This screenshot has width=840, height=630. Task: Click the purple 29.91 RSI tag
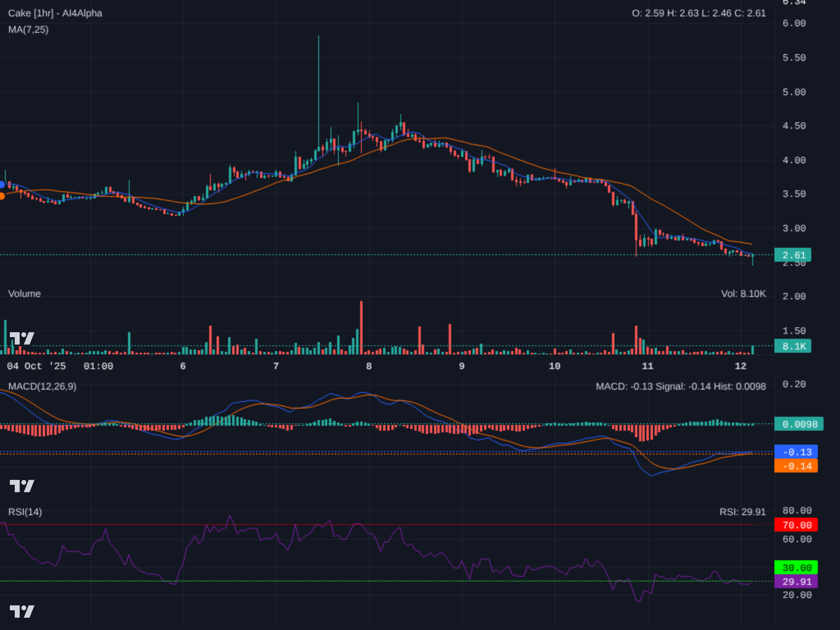[x=796, y=582]
